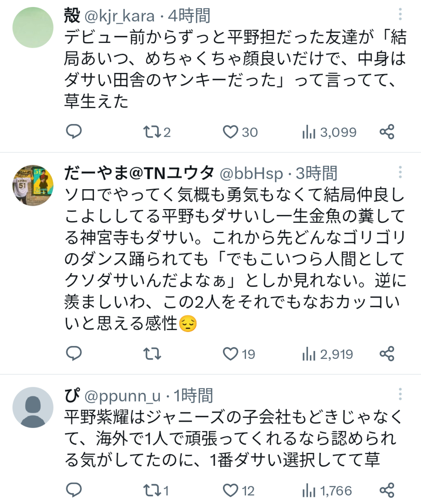Image resolution: width=421 pixels, height=504 pixels.
Task: View analytics showing 2,919 views
Action: [328, 354]
